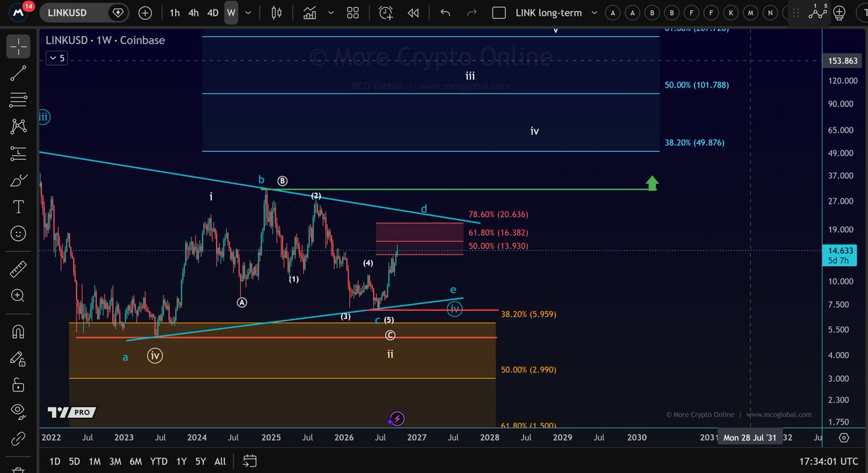Open the forecasting and position tools
868x473 pixels.
point(18,153)
